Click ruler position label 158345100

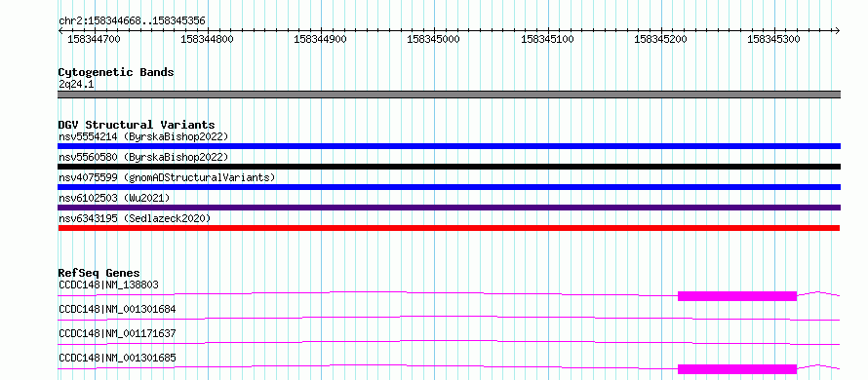(547, 39)
